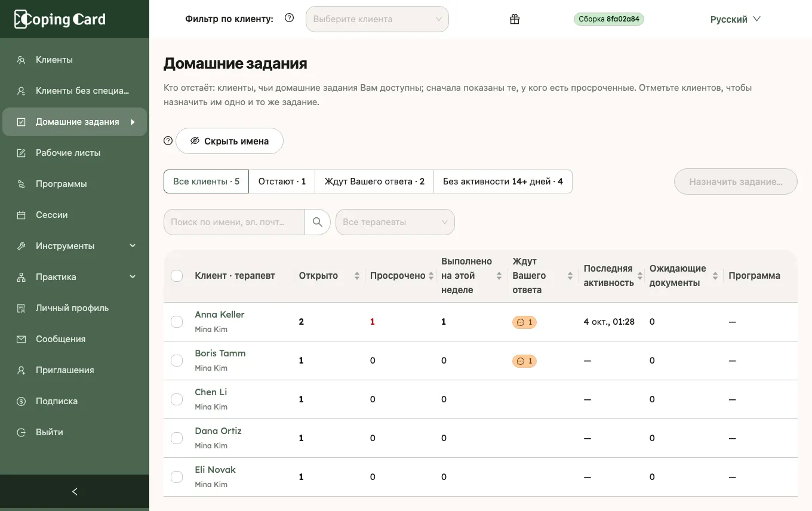This screenshot has width=812, height=511.
Task: Sort by Ожидающие документы column
Action: pos(715,276)
